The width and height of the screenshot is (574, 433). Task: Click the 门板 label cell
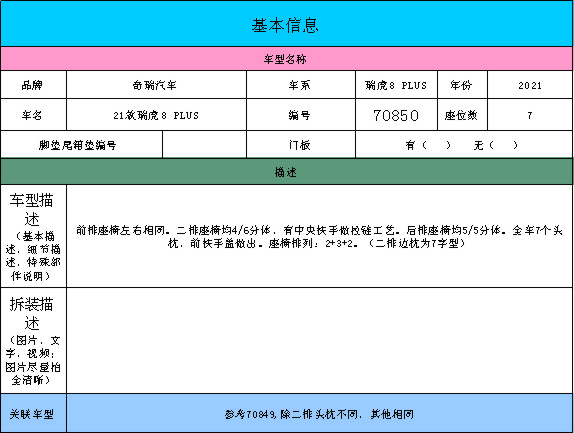click(301, 145)
